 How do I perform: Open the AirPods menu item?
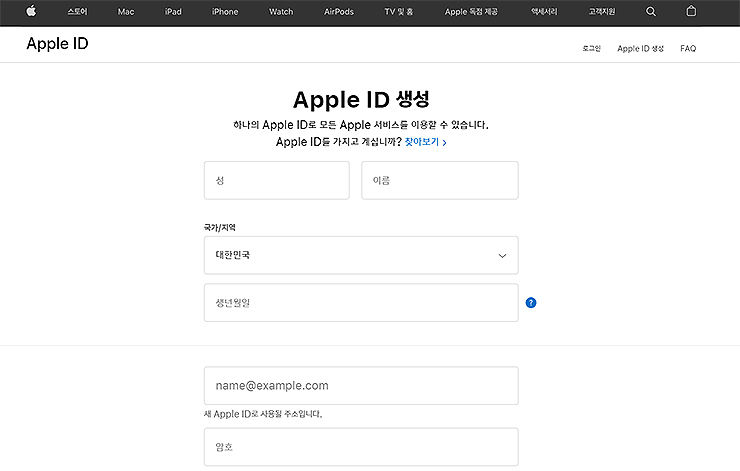(x=338, y=11)
